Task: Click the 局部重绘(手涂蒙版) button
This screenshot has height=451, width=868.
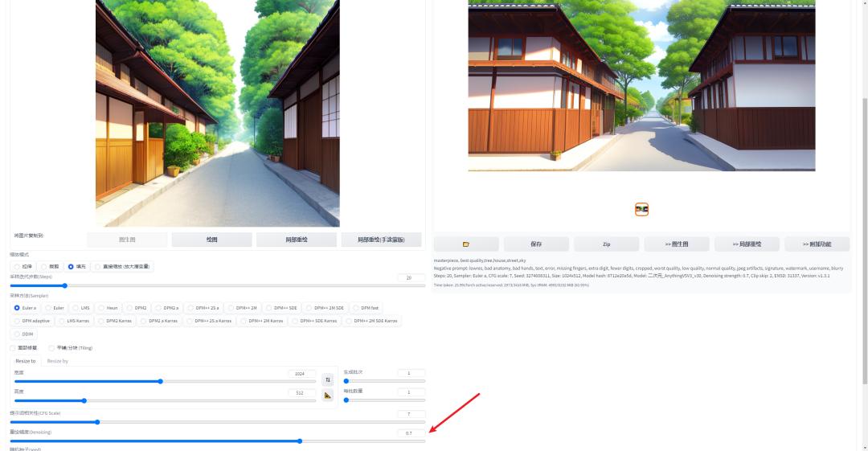Action: pos(382,240)
